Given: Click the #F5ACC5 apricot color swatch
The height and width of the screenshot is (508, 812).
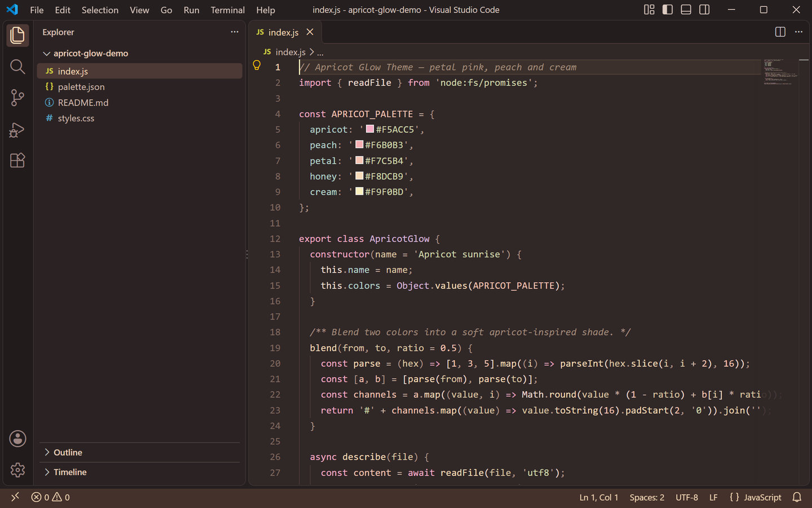Looking at the screenshot, I should [370, 129].
